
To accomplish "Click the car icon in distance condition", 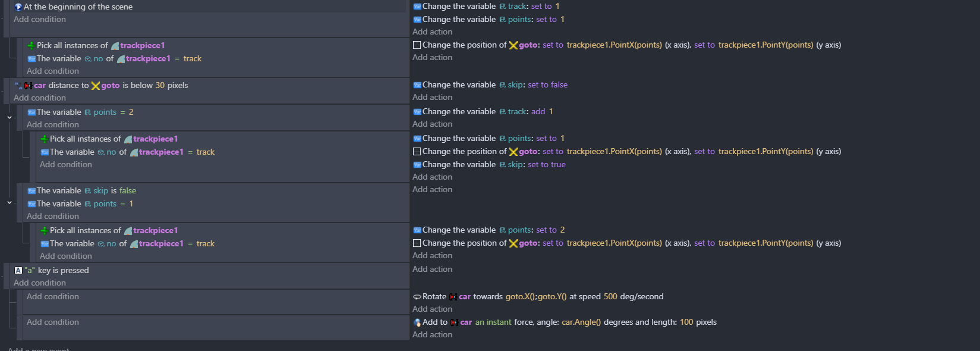I will (28, 86).
